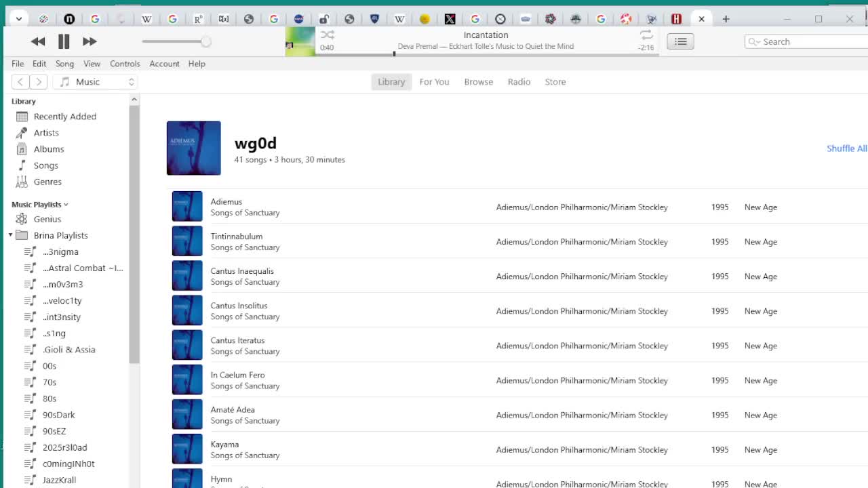The height and width of the screenshot is (488, 868).
Task: Select the ...m0v3m3 playlist
Action: (62, 284)
